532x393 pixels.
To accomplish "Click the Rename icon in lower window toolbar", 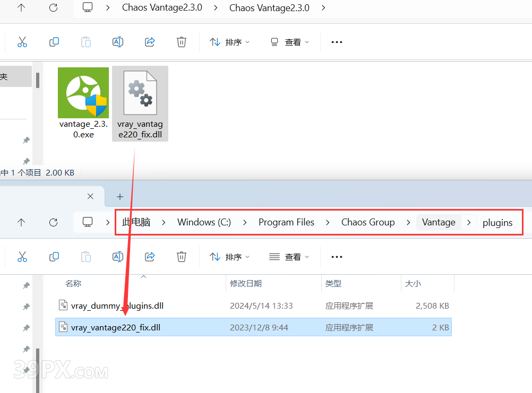I will (x=118, y=257).
